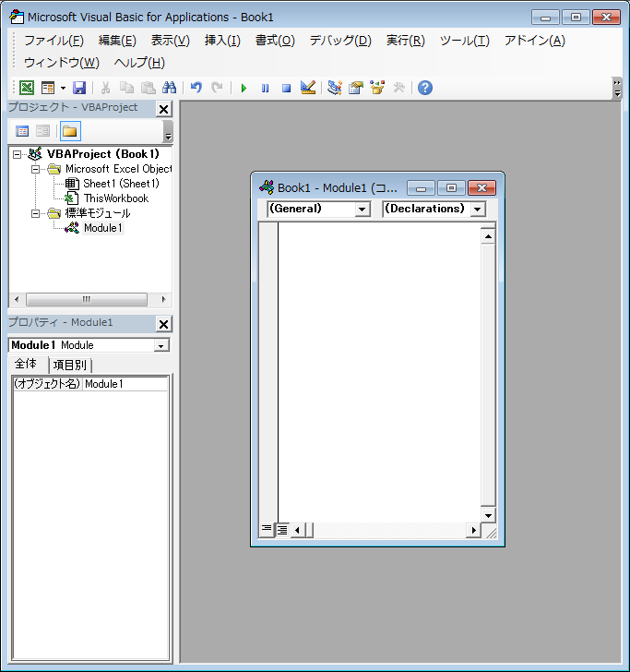Collapse Microsoft Excel Objects folder node
Viewport: 630px width, 672px height.
36,169
